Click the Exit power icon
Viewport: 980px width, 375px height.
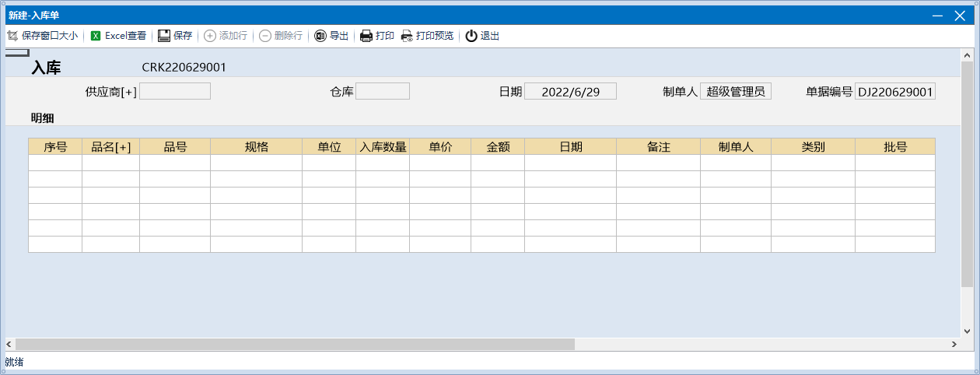(471, 36)
